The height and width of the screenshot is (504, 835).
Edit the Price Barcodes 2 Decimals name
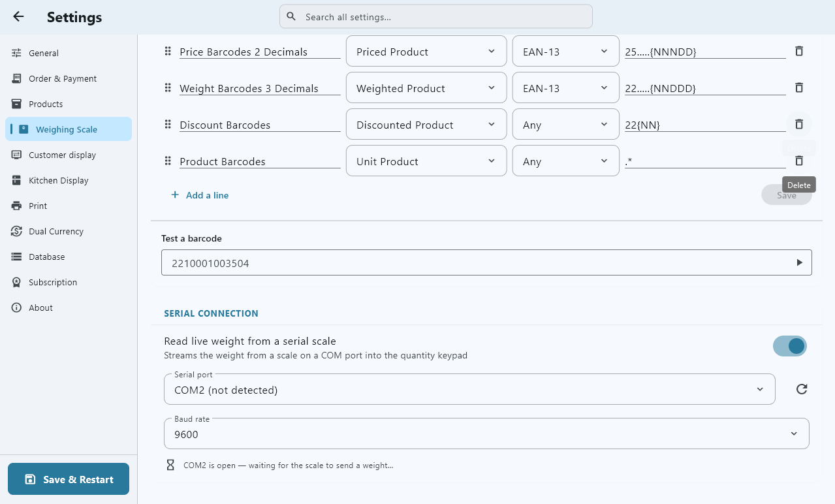point(260,52)
